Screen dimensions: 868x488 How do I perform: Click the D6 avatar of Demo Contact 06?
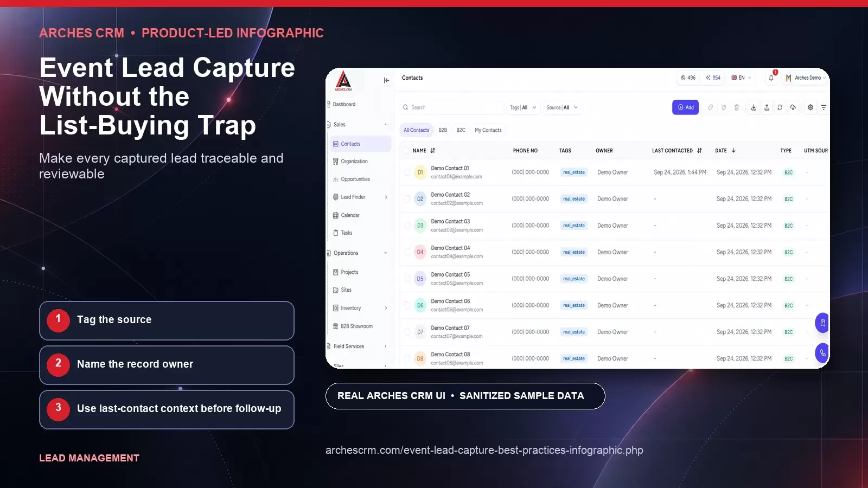point(420,305)
